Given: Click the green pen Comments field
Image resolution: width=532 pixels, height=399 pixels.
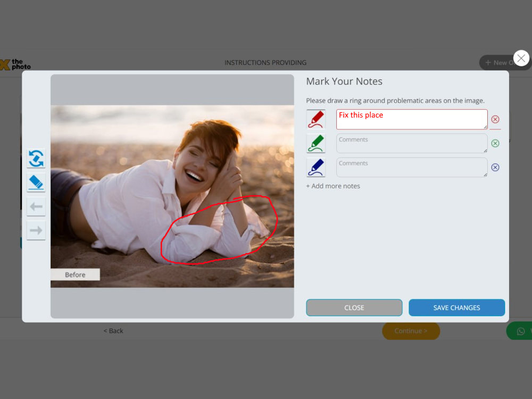Looking at the screenshot, I should pyautogui.click(x=412, y=143).
